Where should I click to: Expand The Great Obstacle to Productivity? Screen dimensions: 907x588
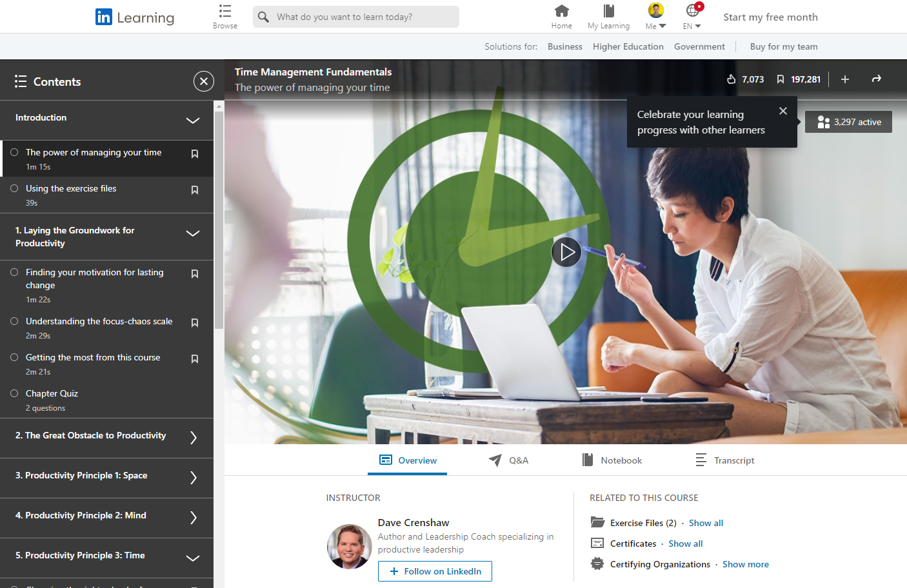point(194,438)
